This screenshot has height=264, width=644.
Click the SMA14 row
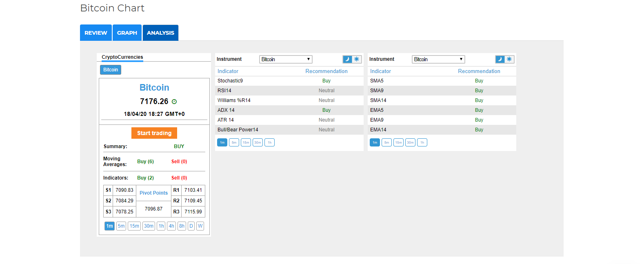pyautogui.click(x=442, y=100)
